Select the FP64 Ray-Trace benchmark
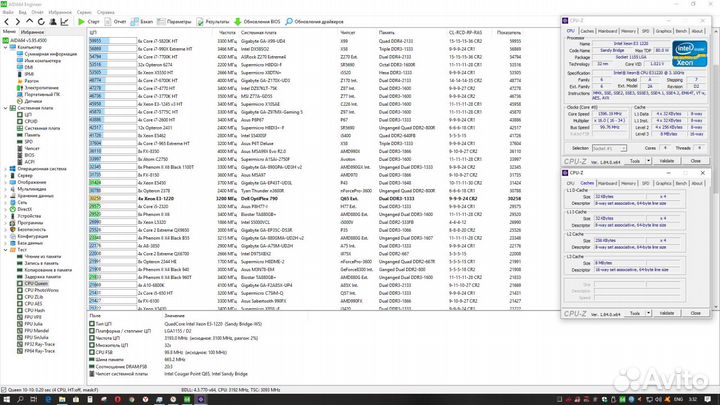The height and width of the screenshot is (405, 720). [x=39, y=351]
